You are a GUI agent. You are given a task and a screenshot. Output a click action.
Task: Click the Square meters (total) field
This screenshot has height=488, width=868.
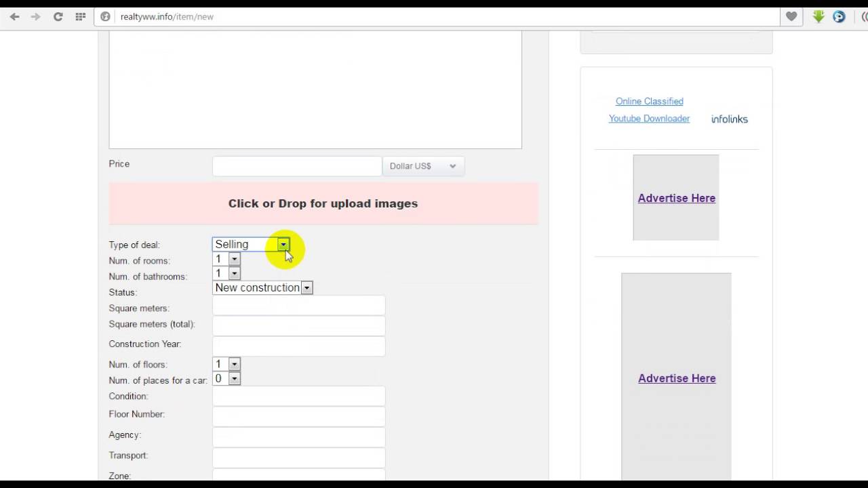click(298, 326)
